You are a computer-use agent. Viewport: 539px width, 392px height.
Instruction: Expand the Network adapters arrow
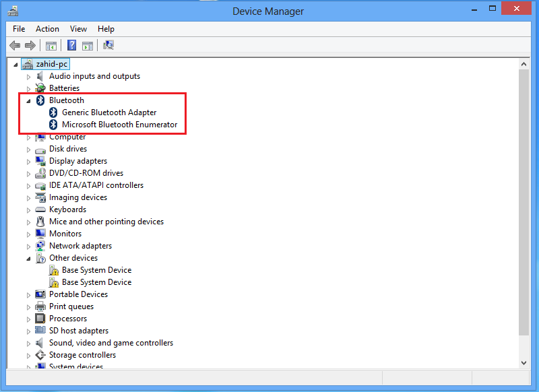28,247
